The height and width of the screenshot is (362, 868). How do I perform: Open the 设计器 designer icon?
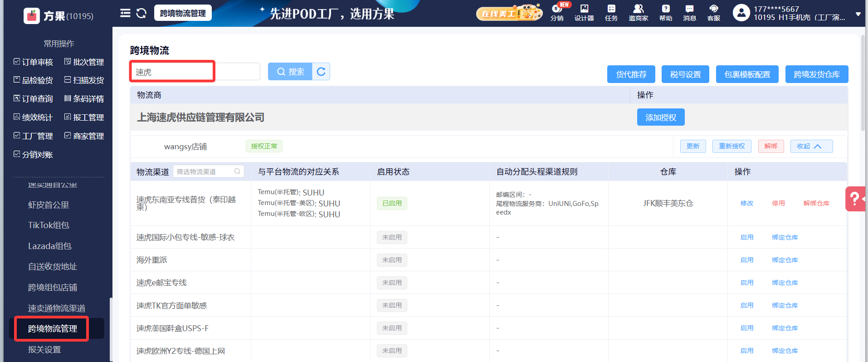tap(584, 13)
